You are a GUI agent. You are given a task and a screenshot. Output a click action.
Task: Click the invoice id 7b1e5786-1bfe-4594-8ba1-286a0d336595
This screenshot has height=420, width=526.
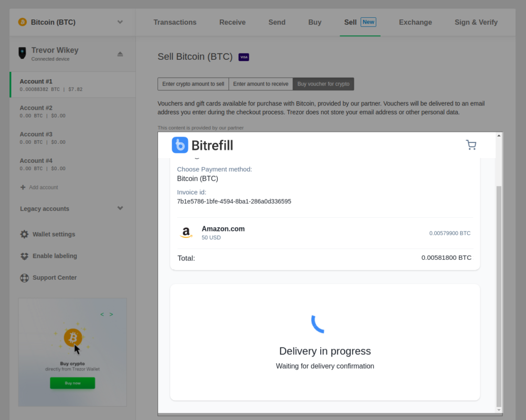[234, 201]
